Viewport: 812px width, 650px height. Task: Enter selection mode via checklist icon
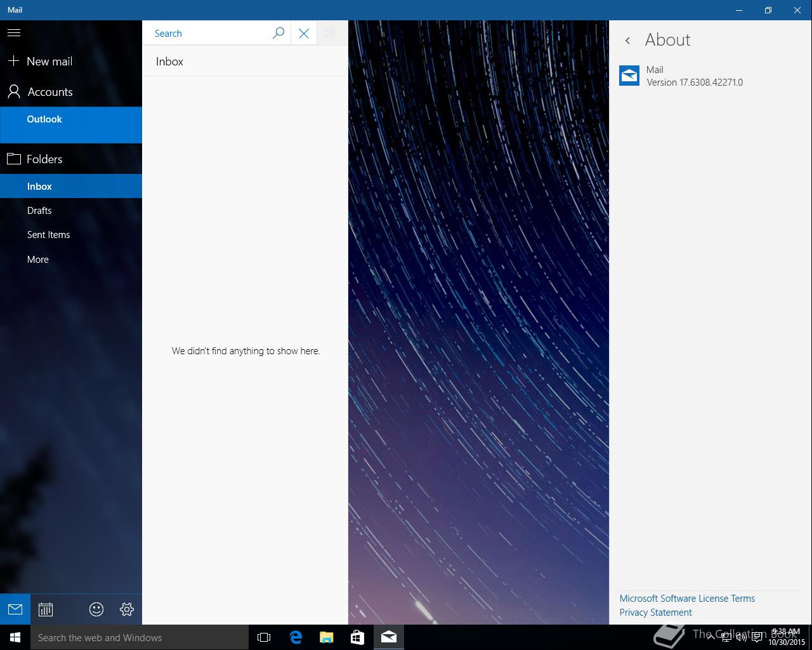click(x=330, y=34)
